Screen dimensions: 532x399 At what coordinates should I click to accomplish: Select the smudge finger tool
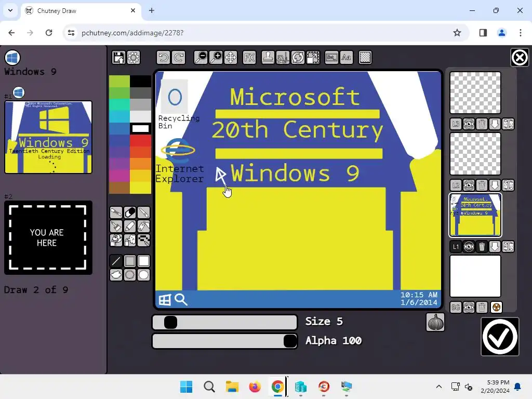coord(116,240)
